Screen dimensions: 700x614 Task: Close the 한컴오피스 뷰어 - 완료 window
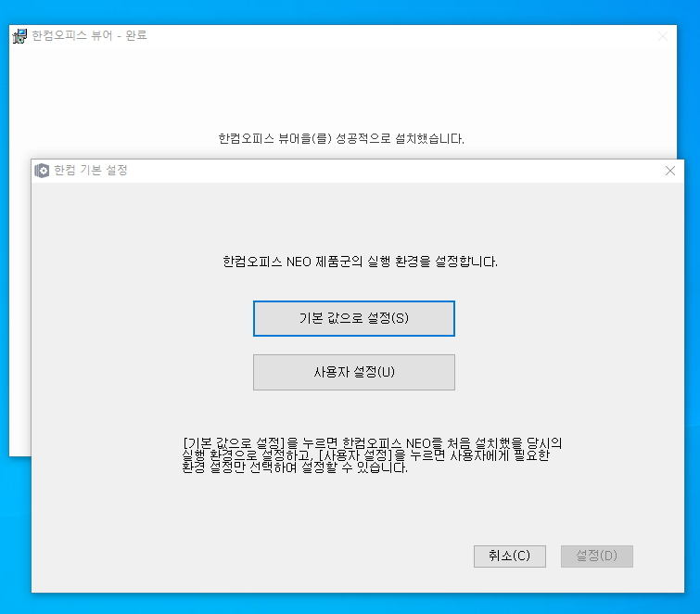coord(663,36)
